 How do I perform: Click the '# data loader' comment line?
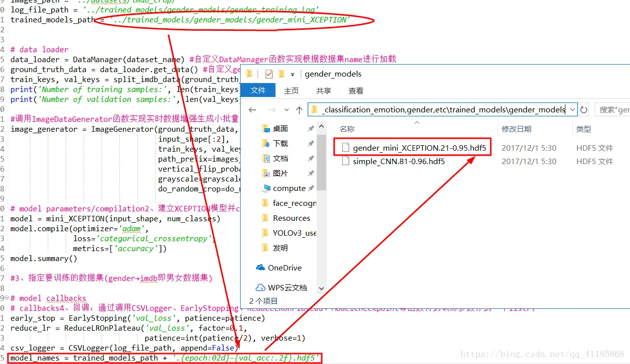[x=39, y=49]
